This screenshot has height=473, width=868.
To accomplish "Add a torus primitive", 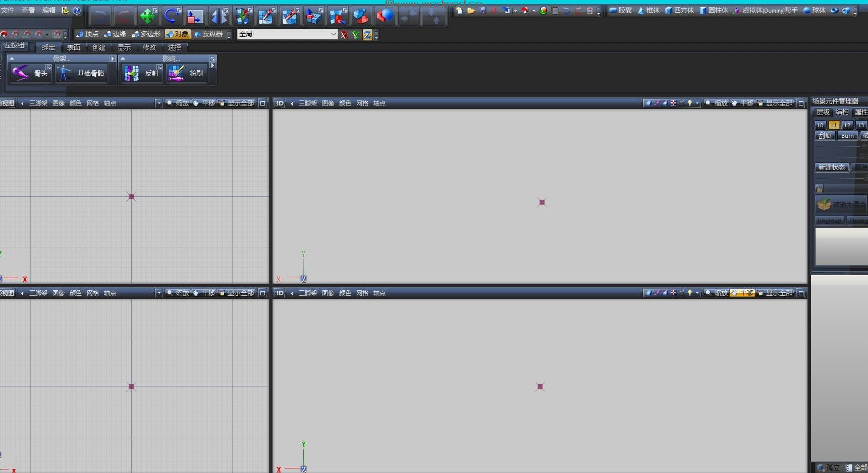I will [x=835, y=10].
